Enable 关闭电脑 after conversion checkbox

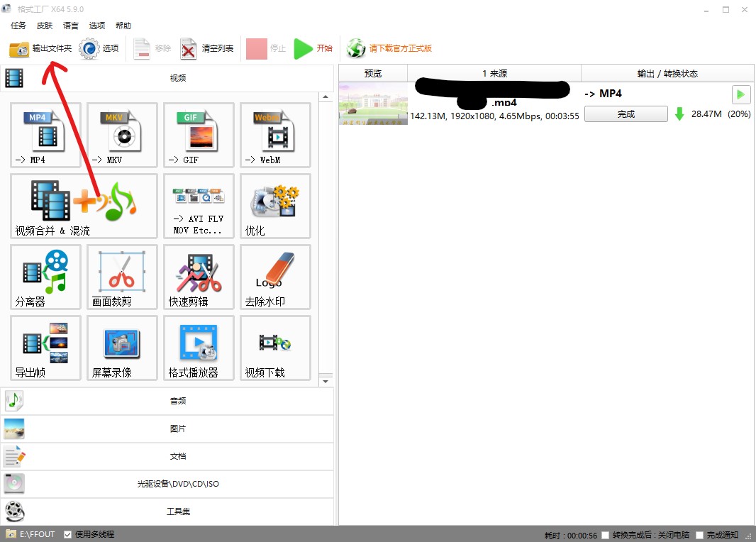point(604,535)
